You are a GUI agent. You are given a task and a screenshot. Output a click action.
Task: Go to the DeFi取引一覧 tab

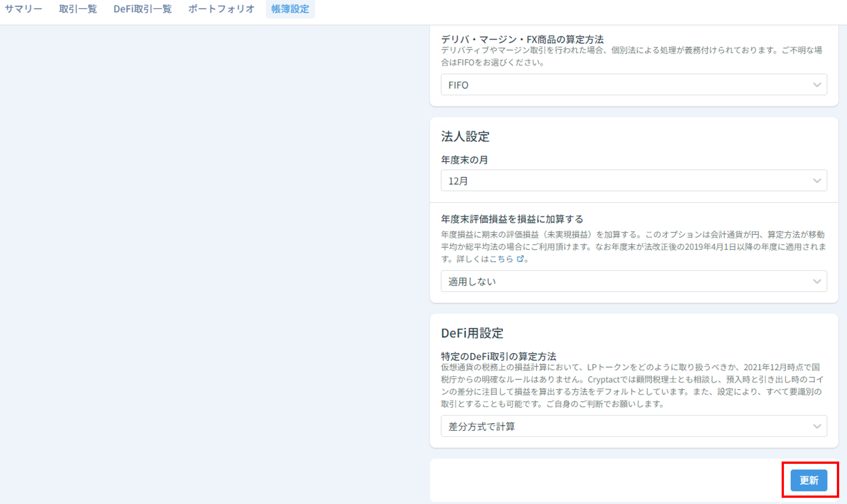[142, 9]
